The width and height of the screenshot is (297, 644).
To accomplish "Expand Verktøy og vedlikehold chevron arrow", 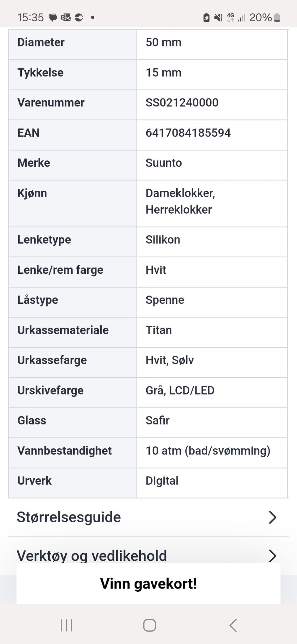I will [x=272, y=556].
